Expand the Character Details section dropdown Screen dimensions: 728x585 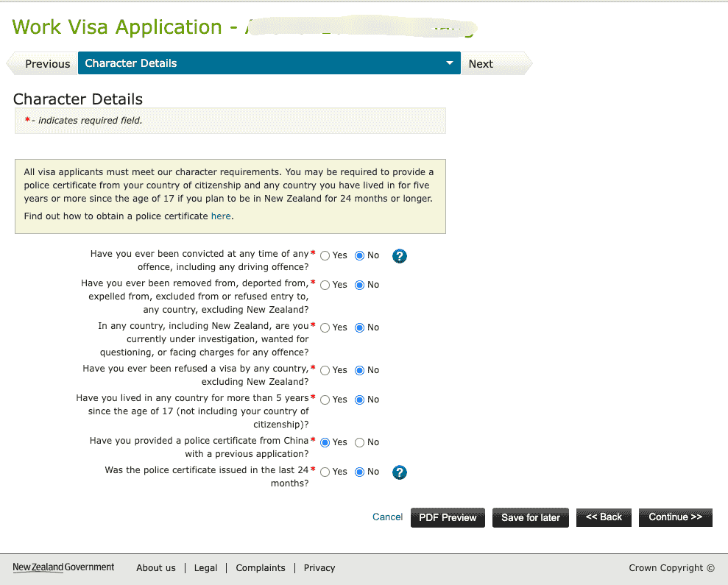click(x=450, y=63)
